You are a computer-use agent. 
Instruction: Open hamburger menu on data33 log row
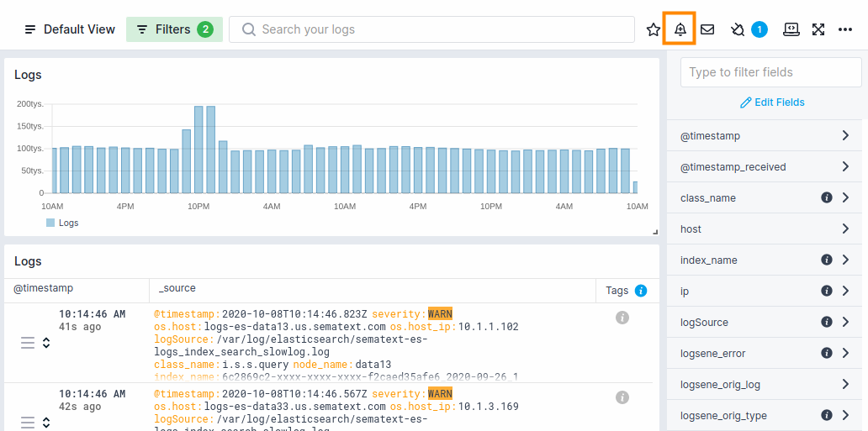point(28,423)
